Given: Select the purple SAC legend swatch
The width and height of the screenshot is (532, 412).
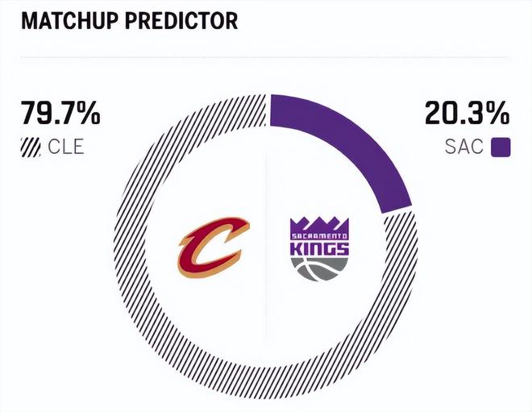Looking at the screenshot, I should tap(501, 148).
